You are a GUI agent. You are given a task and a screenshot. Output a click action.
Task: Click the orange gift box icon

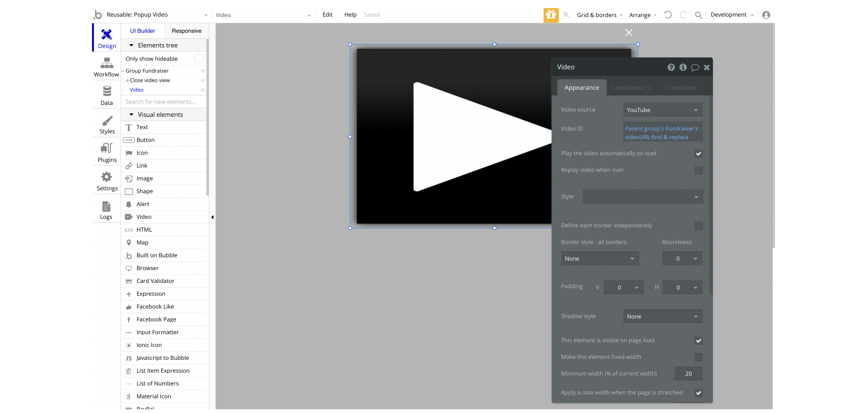tap(551, 15)
